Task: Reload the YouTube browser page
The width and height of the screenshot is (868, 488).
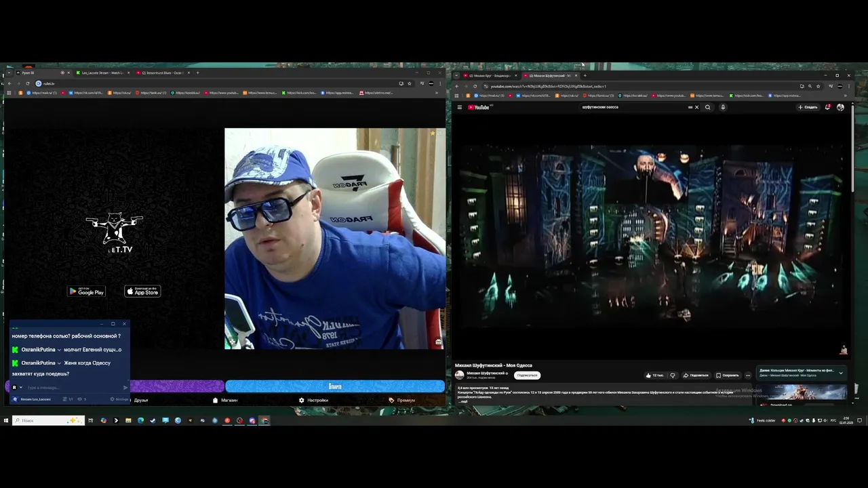Action: click(x=475, y=86)
